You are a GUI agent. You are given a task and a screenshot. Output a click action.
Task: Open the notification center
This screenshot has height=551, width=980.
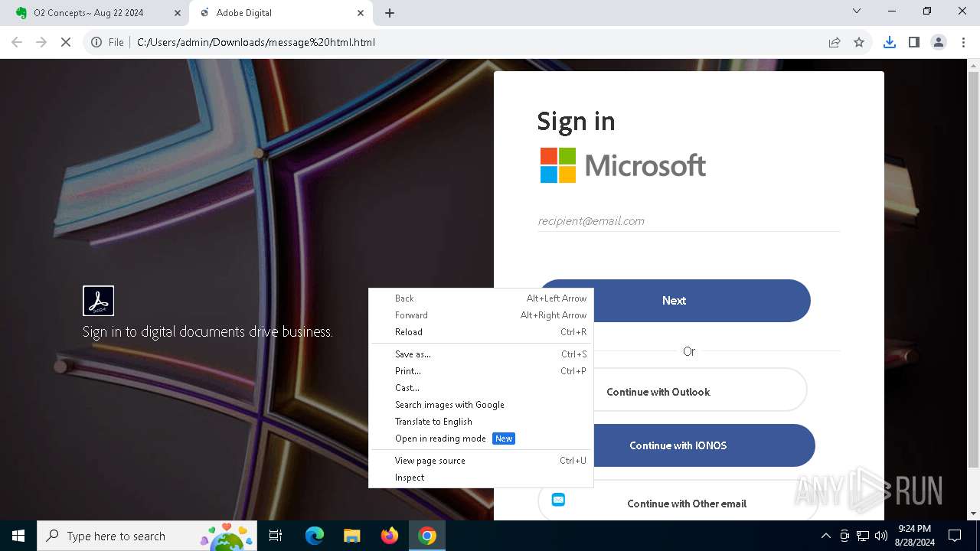coord(955,536)
